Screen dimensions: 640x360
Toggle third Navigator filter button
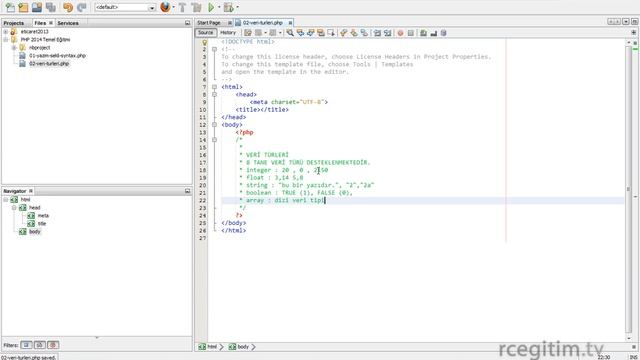[x=53, y=345]
